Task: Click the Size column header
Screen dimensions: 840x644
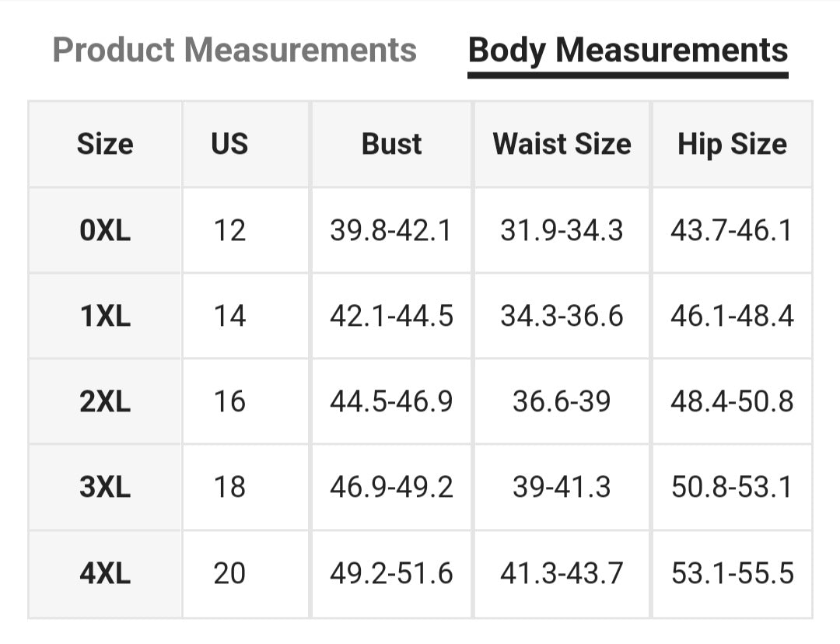Action: point(105,144)
